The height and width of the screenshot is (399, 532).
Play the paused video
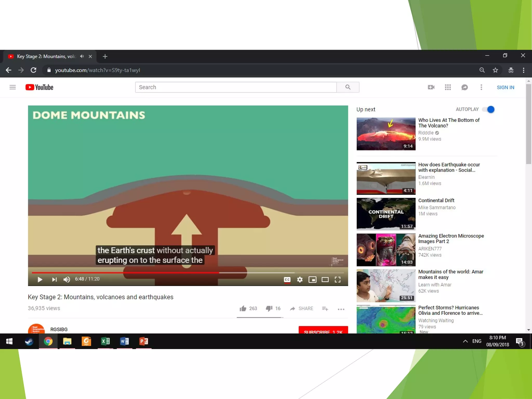(40, 280)
